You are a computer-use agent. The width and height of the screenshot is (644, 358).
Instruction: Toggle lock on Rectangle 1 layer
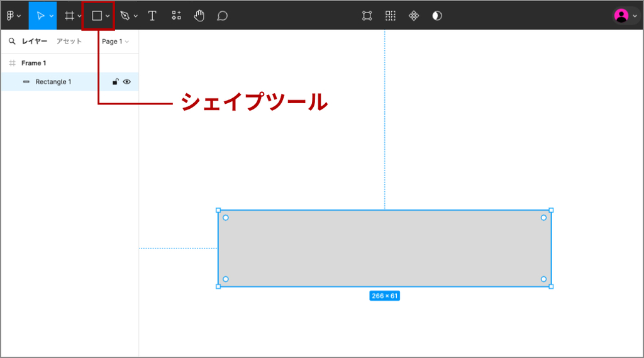[116, 82]
